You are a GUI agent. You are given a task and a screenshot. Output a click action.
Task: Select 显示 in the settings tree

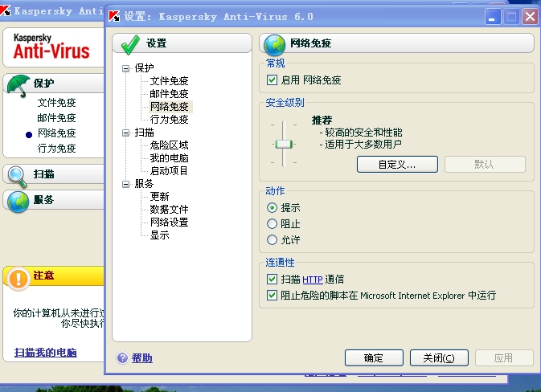pyautogui.click(x=159, y=235)
